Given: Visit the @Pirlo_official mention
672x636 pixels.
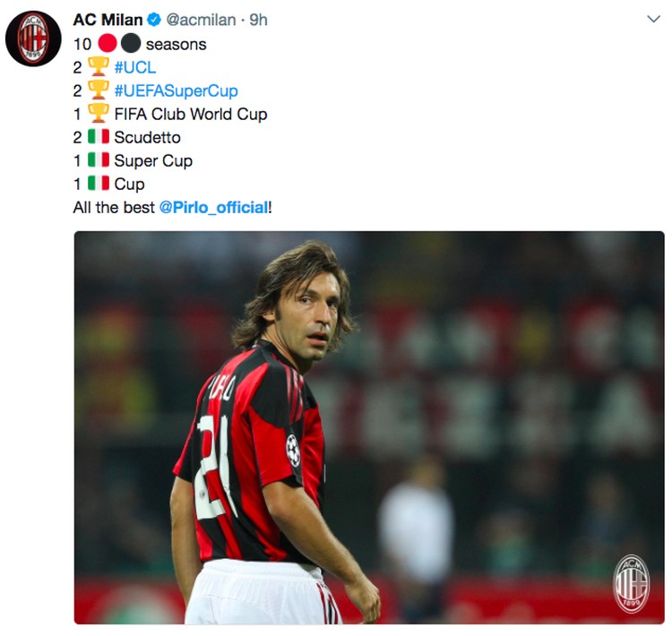Looking at the screenshot, I should pyautogui.click(x=214, y=208).
